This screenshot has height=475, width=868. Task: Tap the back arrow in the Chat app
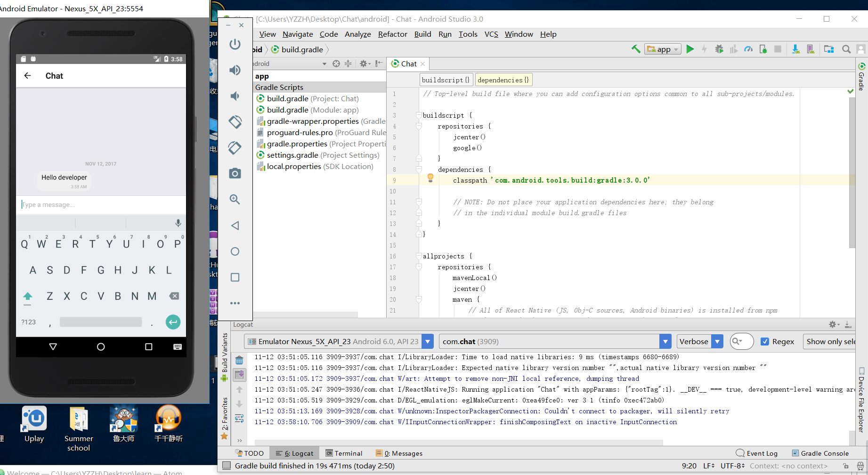(28, 76)
